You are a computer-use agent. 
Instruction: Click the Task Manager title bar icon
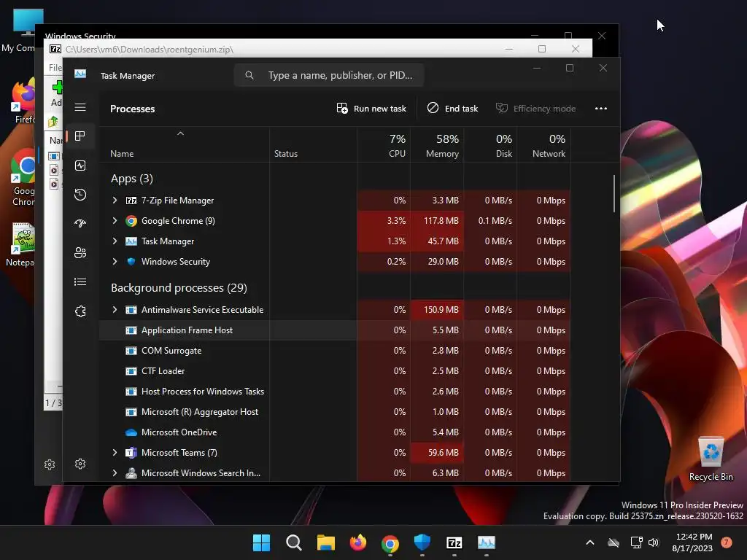coord(80,74)
